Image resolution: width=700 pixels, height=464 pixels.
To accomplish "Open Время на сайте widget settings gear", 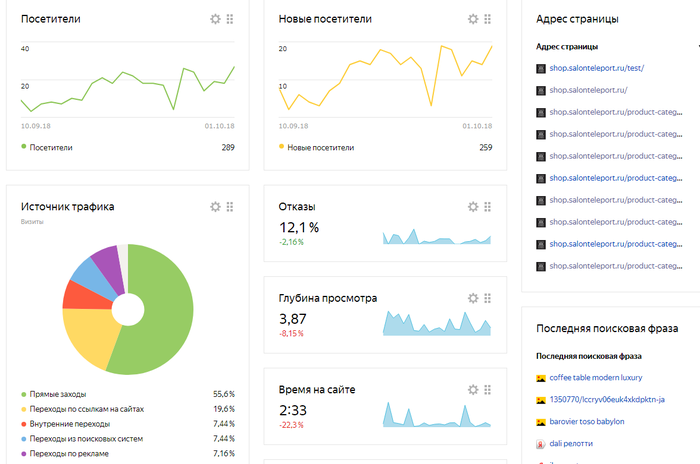I will (x=473, y=389).
